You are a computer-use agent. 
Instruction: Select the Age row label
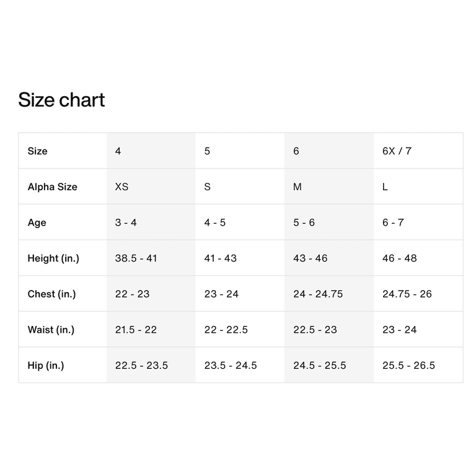coord(37,223)
